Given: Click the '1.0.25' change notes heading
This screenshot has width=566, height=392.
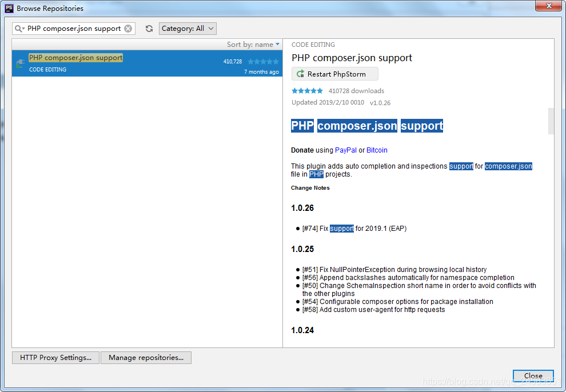Looking at the screenshot, I should click(x=302, y=249).
